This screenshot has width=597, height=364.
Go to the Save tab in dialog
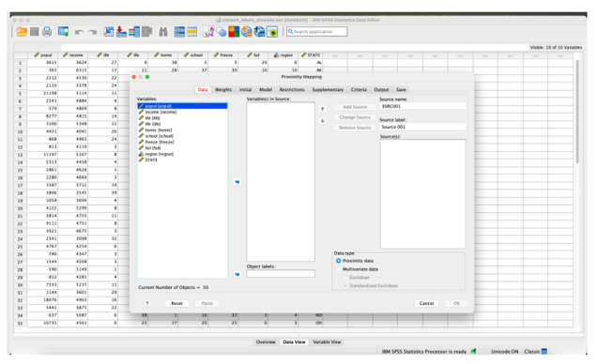[402, 90]
